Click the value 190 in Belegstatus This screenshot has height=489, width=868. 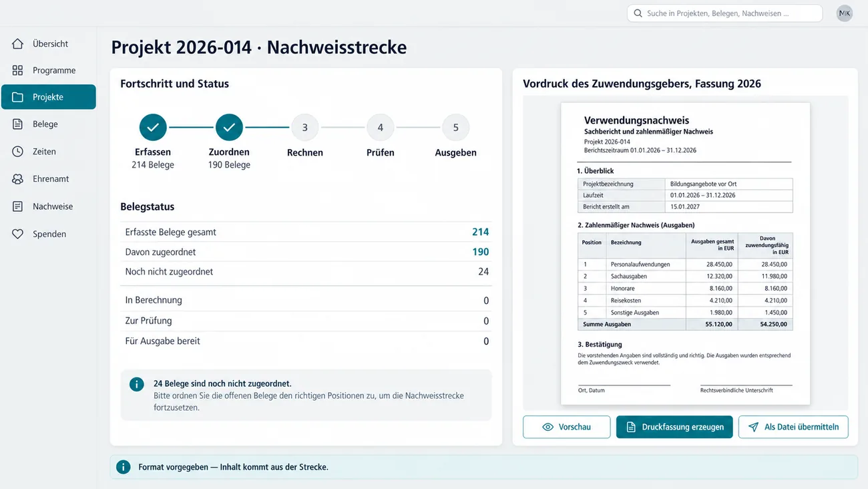coord(480,252)
